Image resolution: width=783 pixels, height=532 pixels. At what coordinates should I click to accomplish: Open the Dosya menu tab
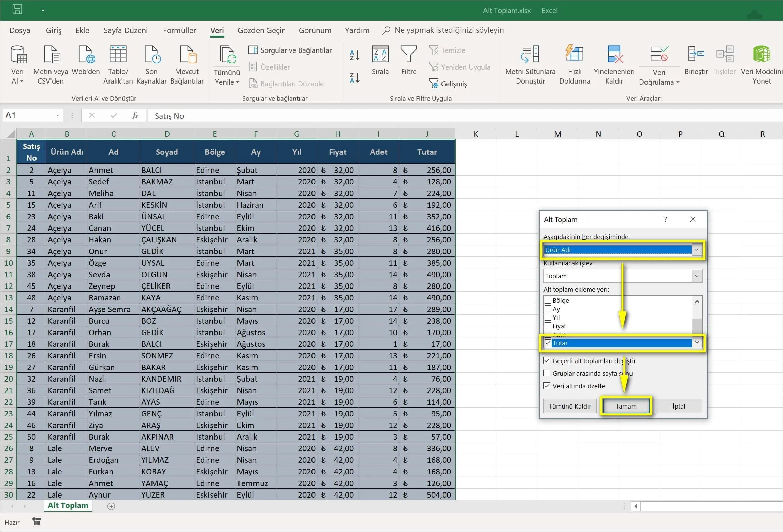[19, 30]
